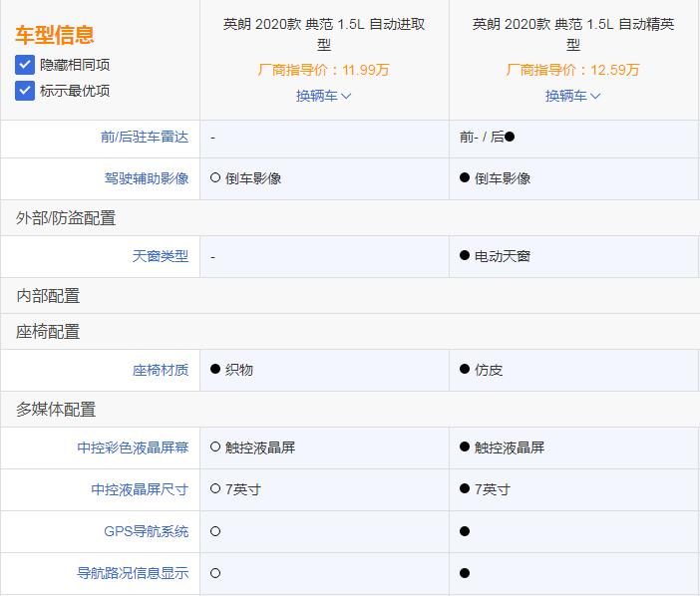Open the 座椅材质 parameter link
Screen dimensions: 700x596
tap(161, 370)
